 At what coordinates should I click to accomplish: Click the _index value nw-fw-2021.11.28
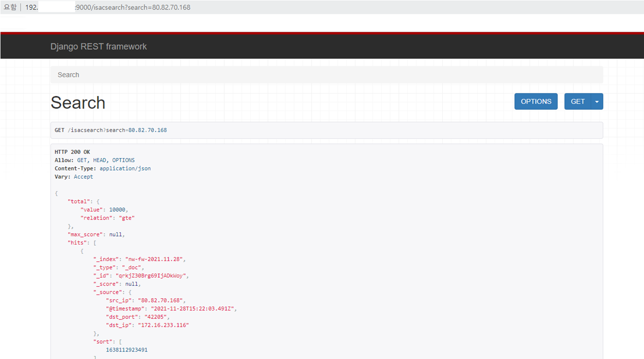click(x=155, y=259)
